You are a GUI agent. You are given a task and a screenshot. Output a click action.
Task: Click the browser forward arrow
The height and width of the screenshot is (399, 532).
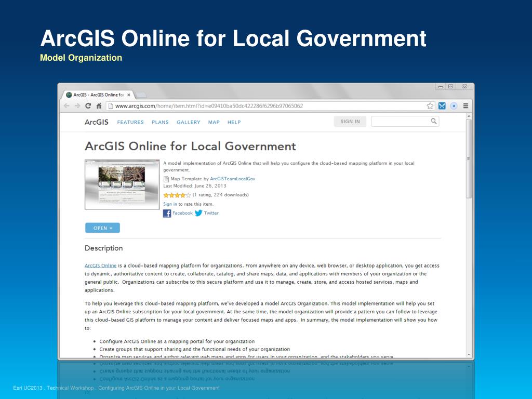77,106
